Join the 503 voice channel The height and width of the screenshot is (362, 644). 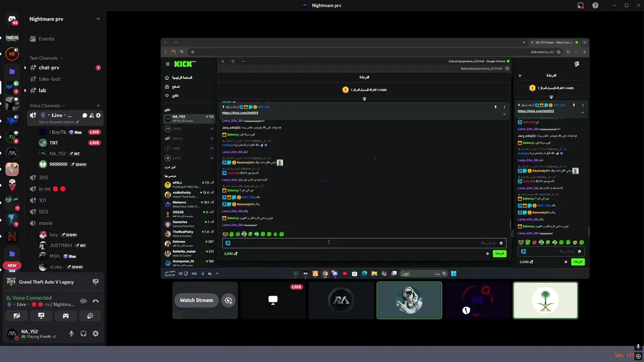tap(65, 212)
